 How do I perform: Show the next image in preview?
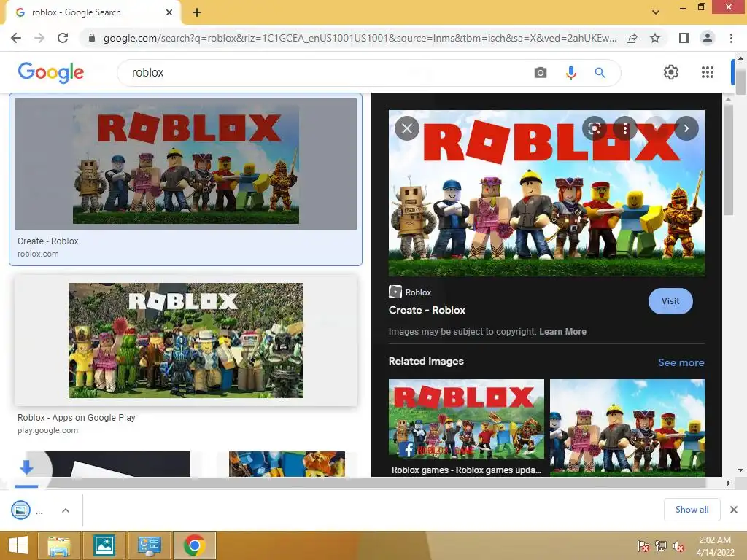[686, 128]
